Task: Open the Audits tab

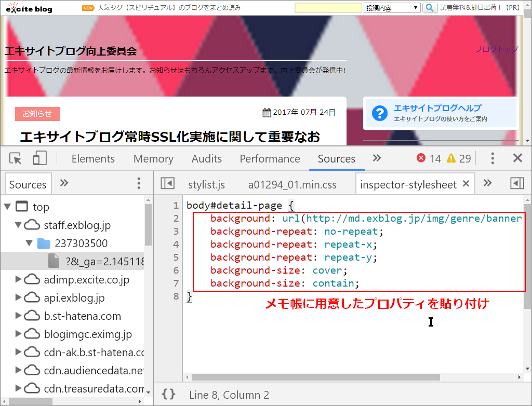Action: click(207, 159)
